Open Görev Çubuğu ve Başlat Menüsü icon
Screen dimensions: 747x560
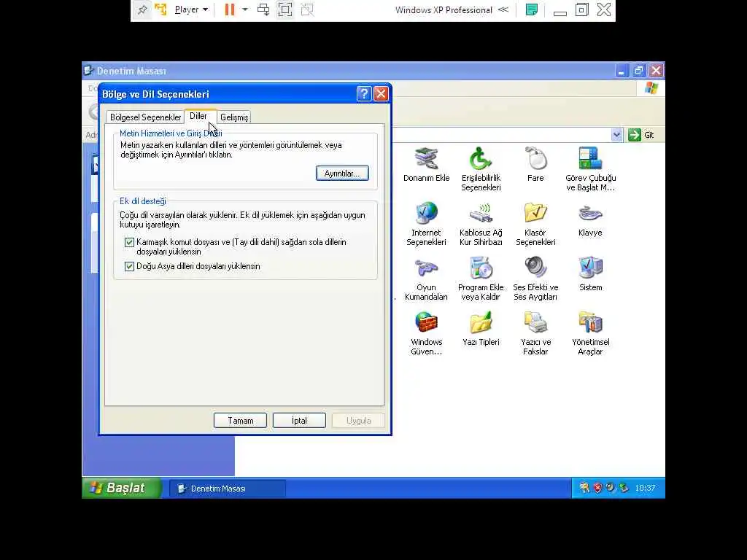[591, 169]
